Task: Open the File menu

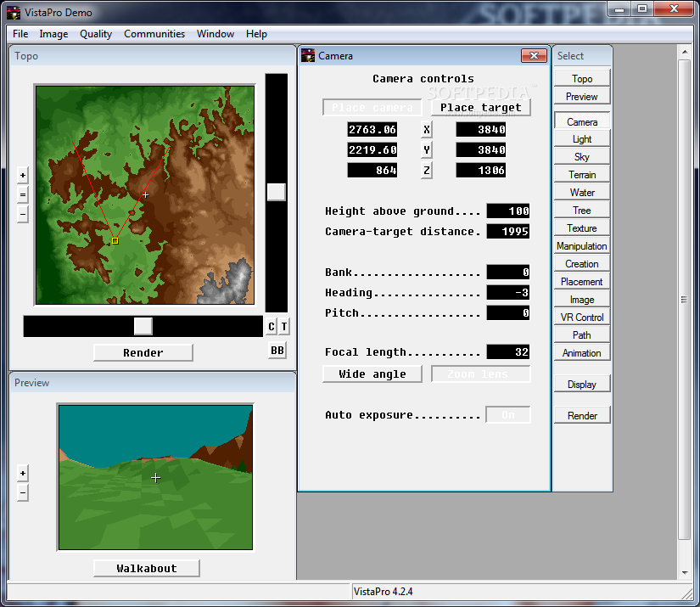Action: (20, 34)
